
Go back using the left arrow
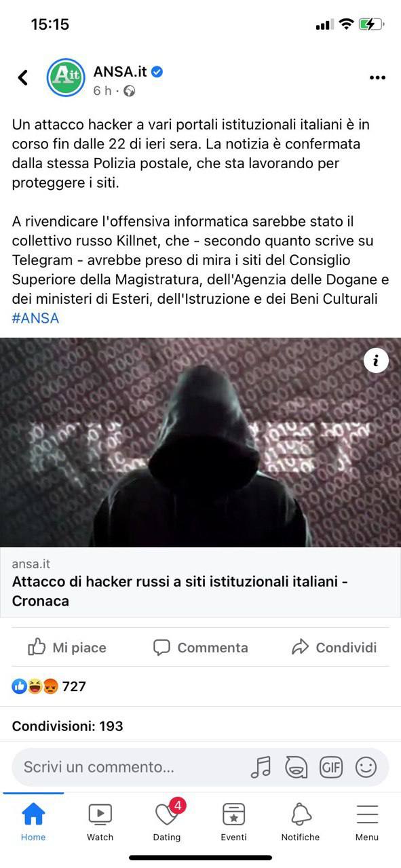tap(23, 77)
